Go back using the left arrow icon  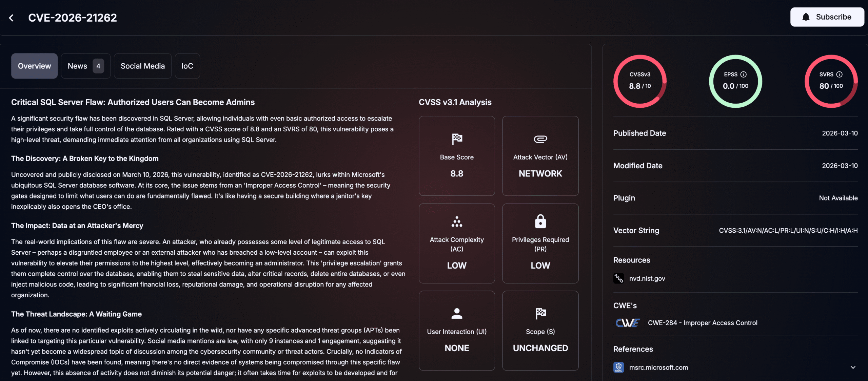[11, 18]
